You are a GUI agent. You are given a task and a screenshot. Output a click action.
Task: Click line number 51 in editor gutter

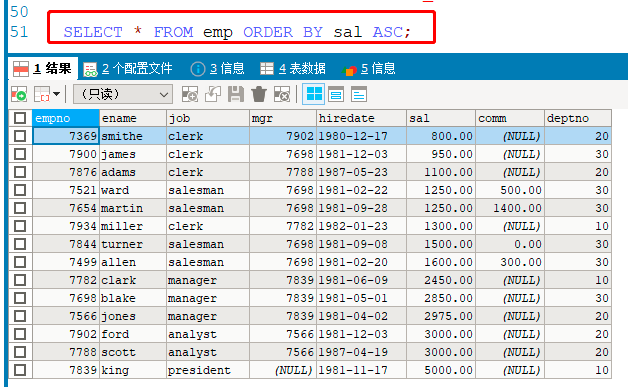coord(19,32)
